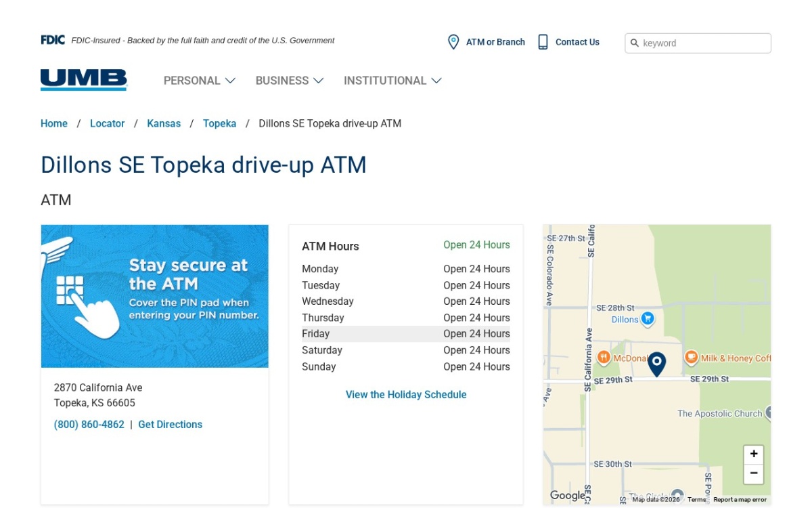
Task: Click map Terms link
Action: pyautogui.click(x=696, y=500)
